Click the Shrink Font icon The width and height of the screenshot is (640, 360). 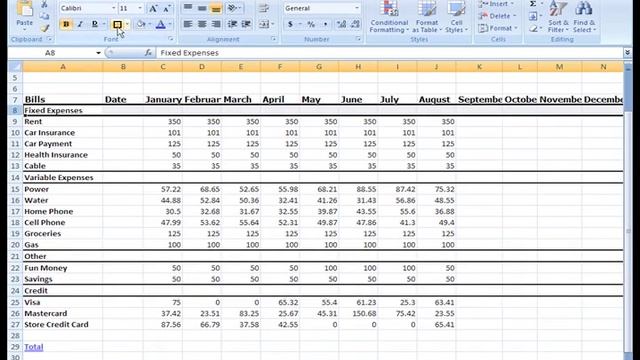tap(167, 8)
